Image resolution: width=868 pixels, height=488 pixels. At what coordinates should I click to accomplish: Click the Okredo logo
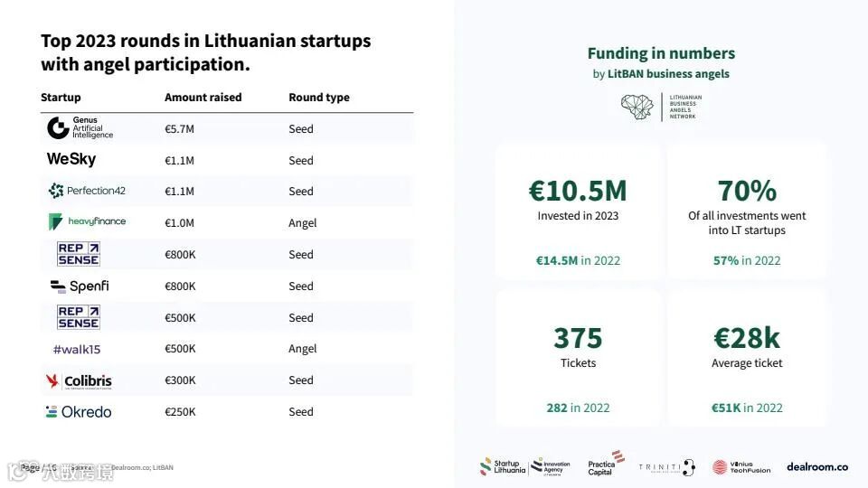click(x=79, y=412)
